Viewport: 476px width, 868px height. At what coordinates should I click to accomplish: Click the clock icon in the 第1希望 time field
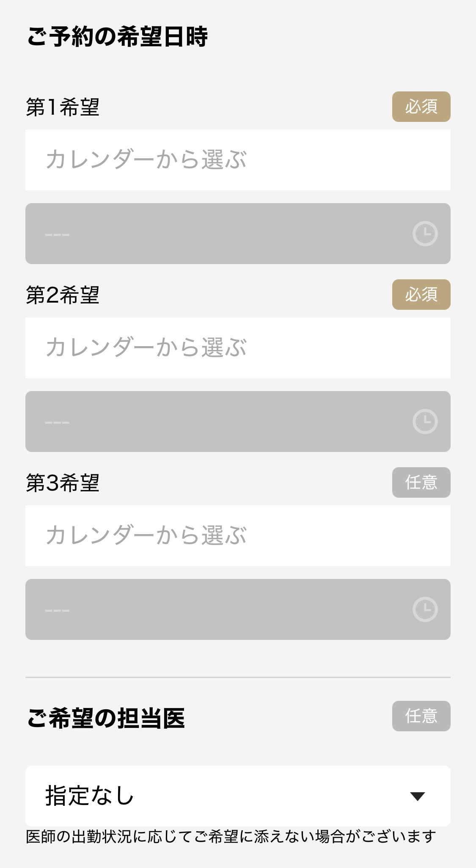425,234
